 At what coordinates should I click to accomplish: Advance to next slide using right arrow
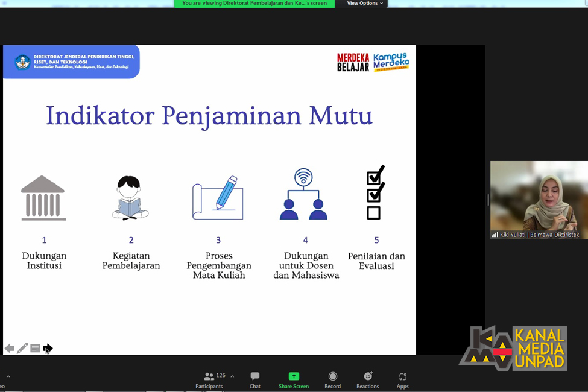48,349
